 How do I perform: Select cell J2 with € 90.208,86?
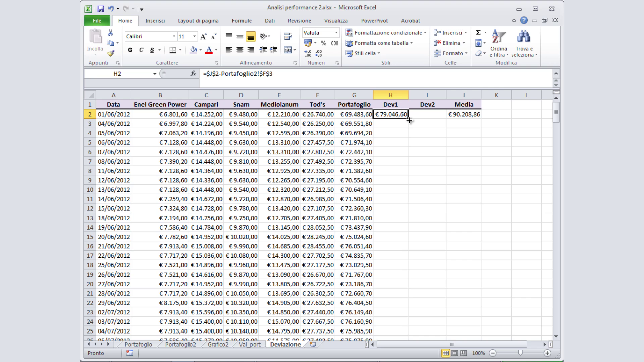tap(464, 114)
